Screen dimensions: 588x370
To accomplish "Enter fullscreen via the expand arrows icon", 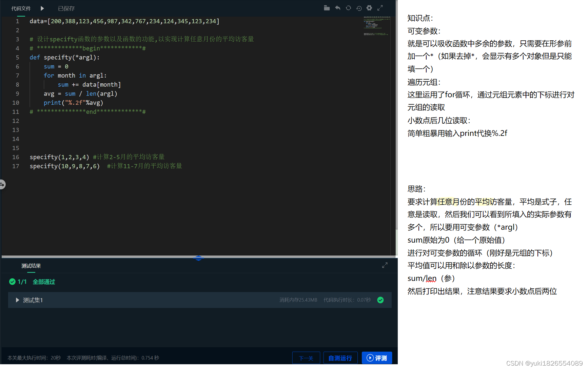I will [380, 8].
